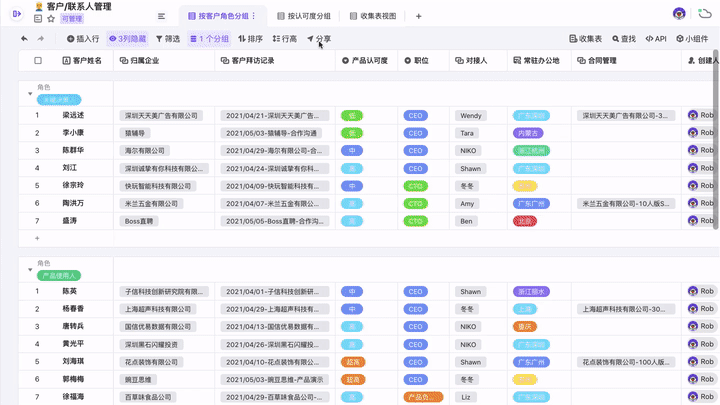Switch to the 按认可度分组 view tab
This screenshot has height=405, width=720.
(308, 16)
